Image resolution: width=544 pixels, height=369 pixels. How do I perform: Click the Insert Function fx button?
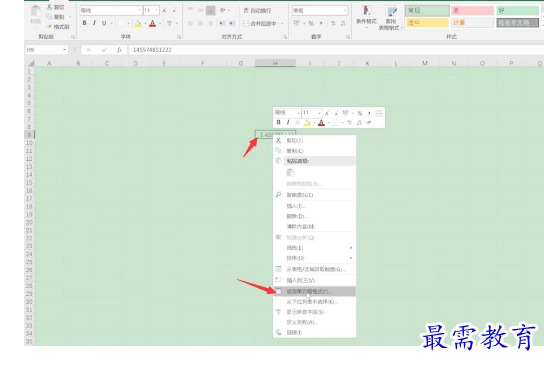(x=119, y=50)
